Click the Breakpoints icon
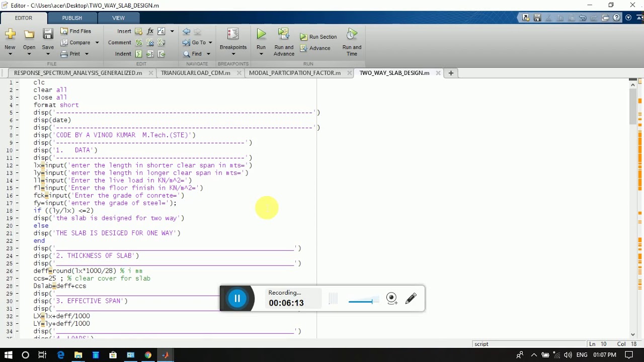 pos(233,34)
